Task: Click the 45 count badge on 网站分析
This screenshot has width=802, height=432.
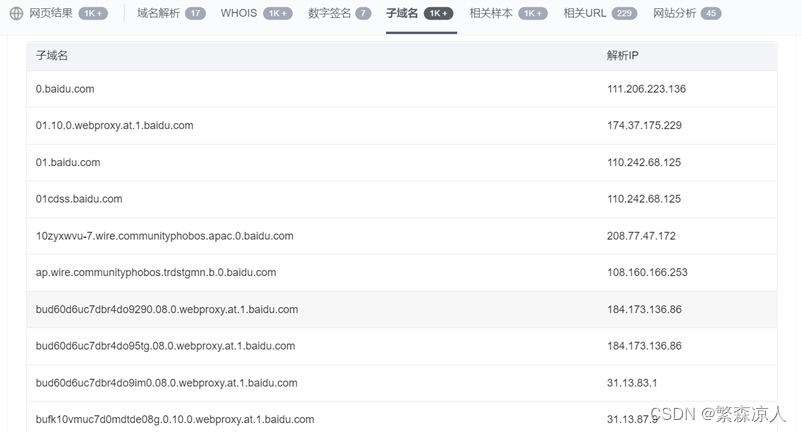Action: pos(711,13)
